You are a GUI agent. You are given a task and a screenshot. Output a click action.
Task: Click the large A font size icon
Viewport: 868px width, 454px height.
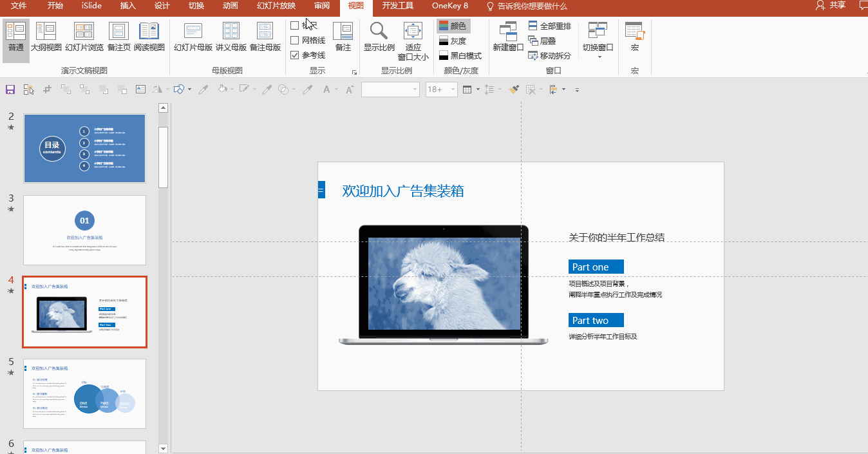(350, 90)
